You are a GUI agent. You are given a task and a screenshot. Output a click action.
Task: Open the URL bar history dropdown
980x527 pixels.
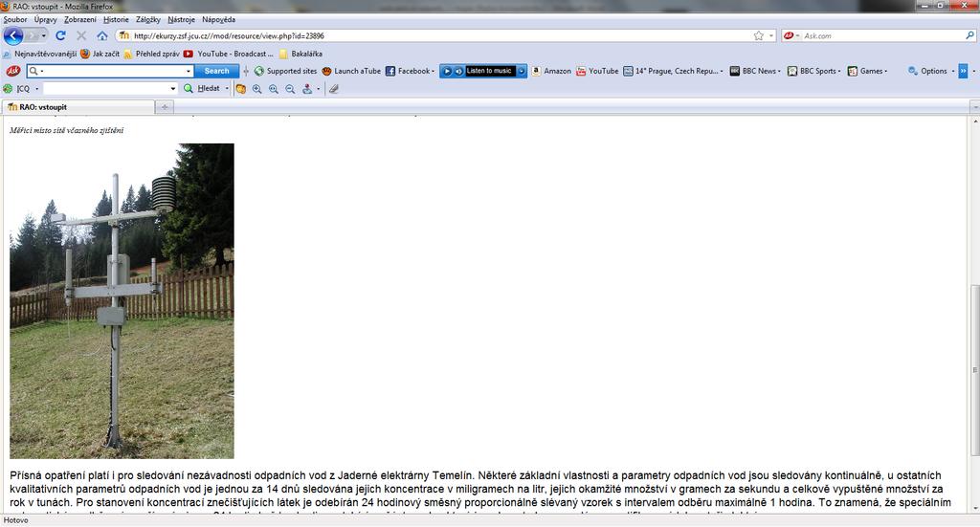(x=771, y=36)
